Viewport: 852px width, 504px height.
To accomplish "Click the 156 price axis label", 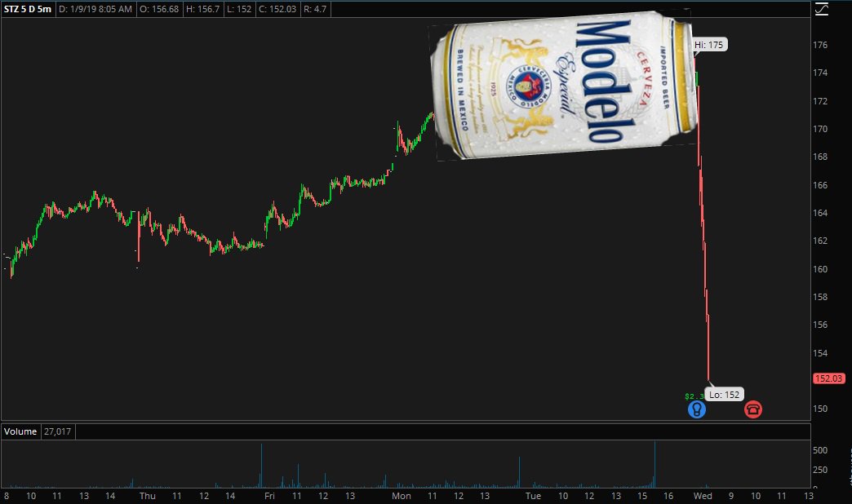I will (820, 325).
